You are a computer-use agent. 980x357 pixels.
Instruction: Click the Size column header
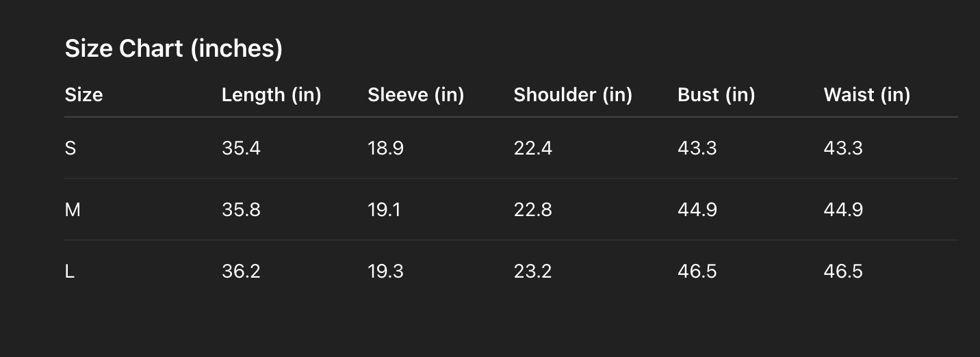(x=83, y=94)
